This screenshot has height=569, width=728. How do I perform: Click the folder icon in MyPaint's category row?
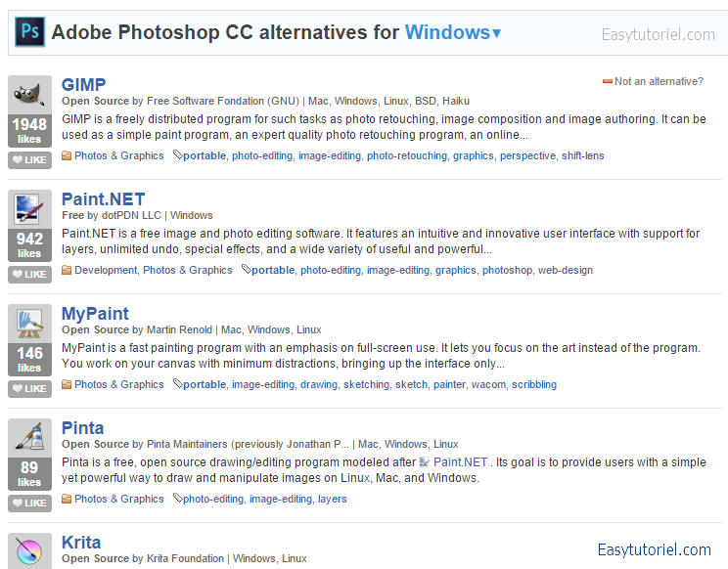pyautogui.click(x=67, y=384)
